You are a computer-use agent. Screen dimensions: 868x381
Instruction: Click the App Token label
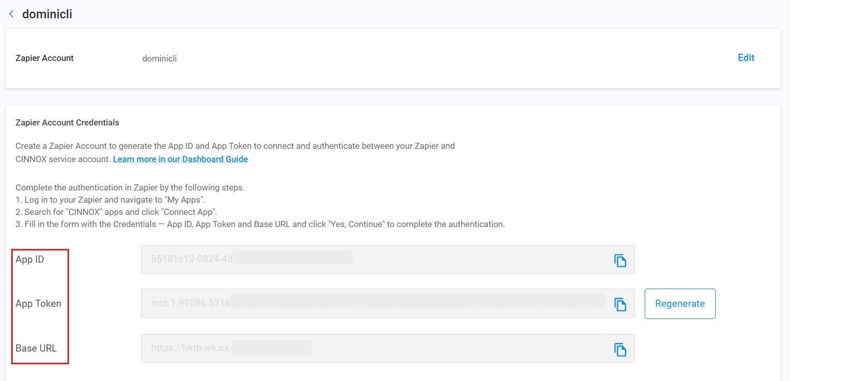click(38, 303)
